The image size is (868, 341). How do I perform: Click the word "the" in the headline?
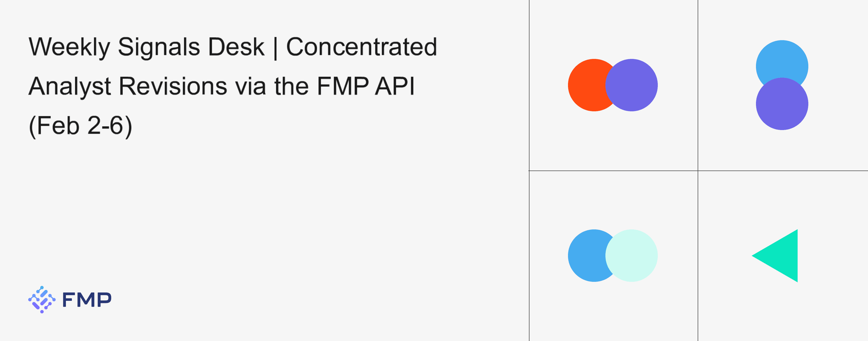291,87
